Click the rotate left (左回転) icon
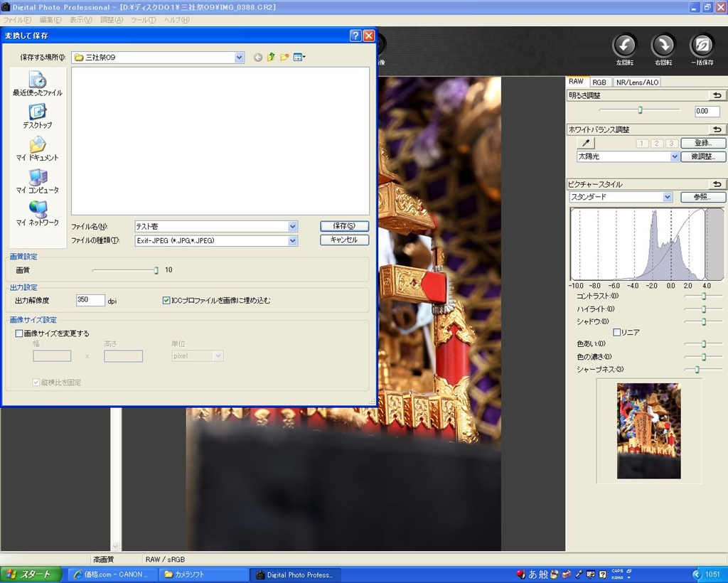Viewport: 728px width, 583px height. (x=624, y=46)
